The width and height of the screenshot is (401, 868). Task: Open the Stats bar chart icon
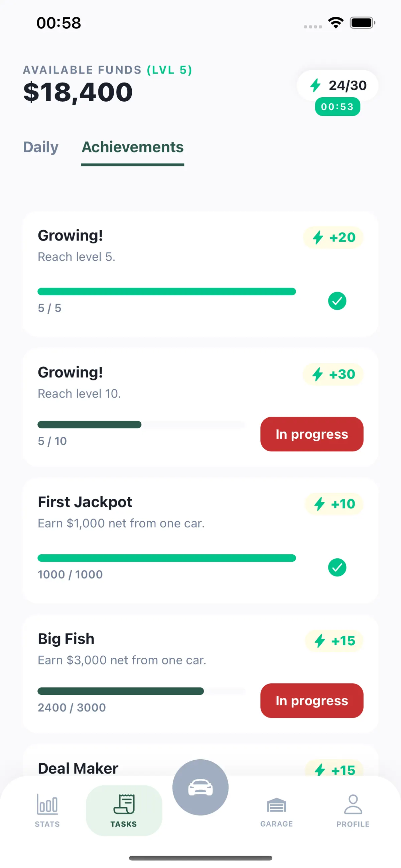[47, 804]
